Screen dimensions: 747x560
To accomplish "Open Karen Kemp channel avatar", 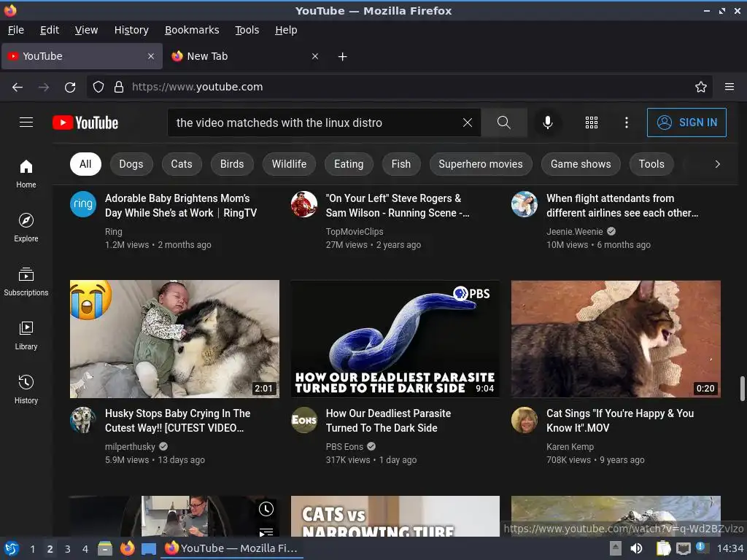I will [525, 419].
